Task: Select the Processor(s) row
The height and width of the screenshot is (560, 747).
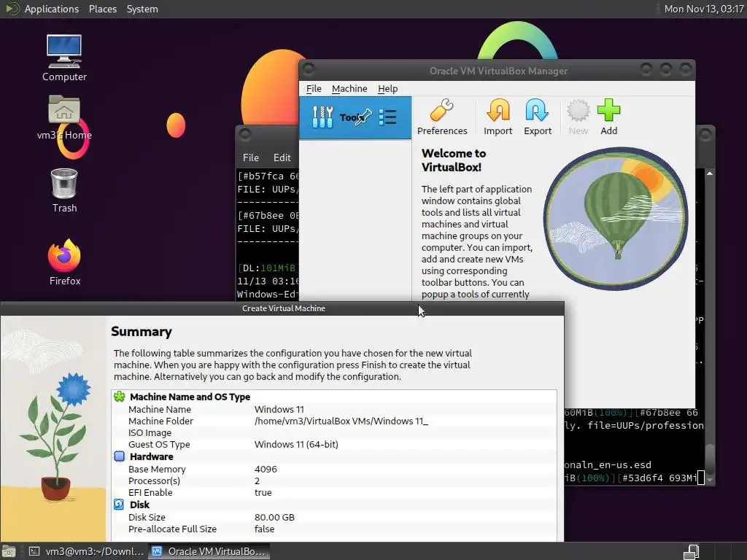Action: [x=334, y=481]
